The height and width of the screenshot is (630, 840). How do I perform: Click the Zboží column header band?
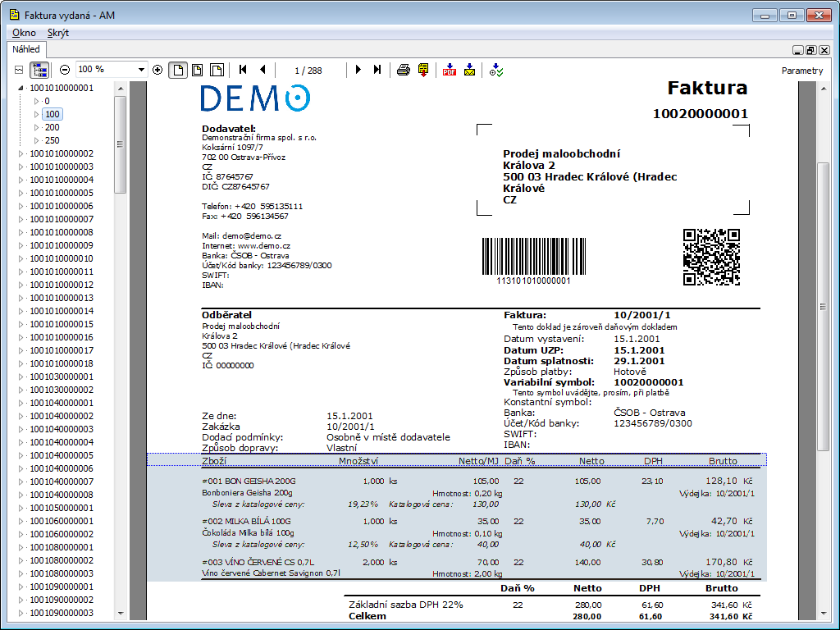click(x=457, y=460)
